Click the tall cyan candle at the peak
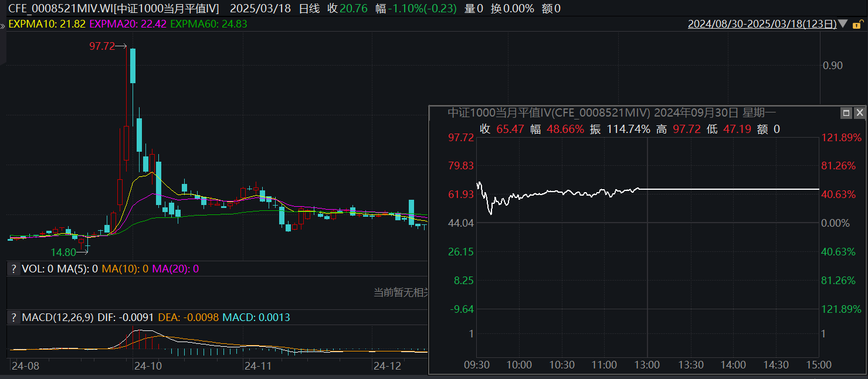 coord(133,66)
